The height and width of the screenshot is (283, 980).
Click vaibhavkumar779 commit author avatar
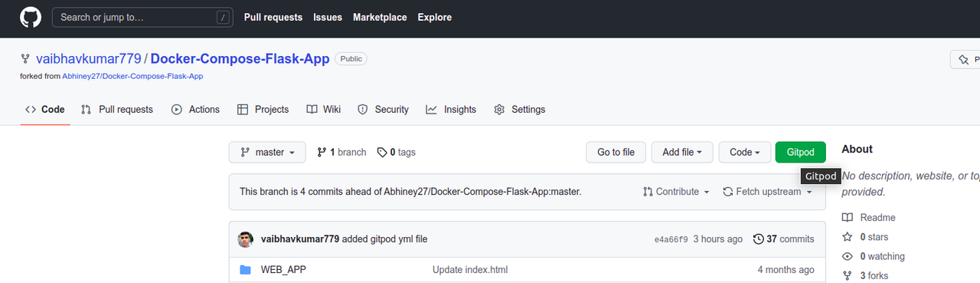click(x=246, y=239)
